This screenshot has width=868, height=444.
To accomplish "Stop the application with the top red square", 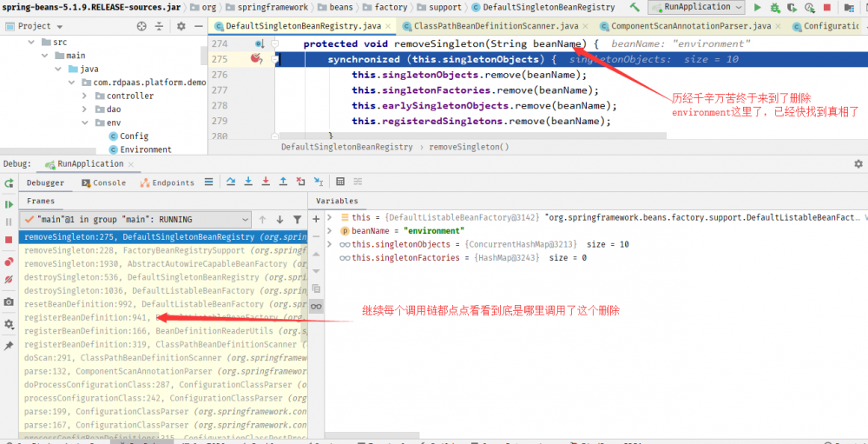I will click(826, 7).
